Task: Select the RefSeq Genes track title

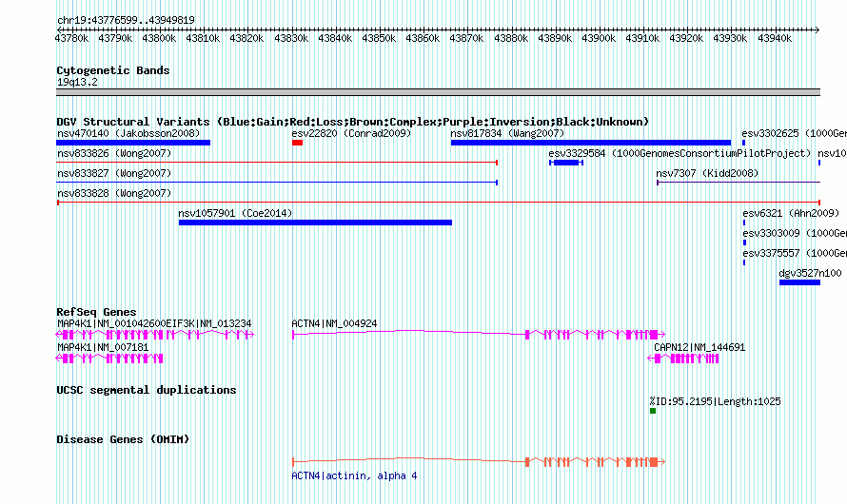Action: (x=96, y=312)
